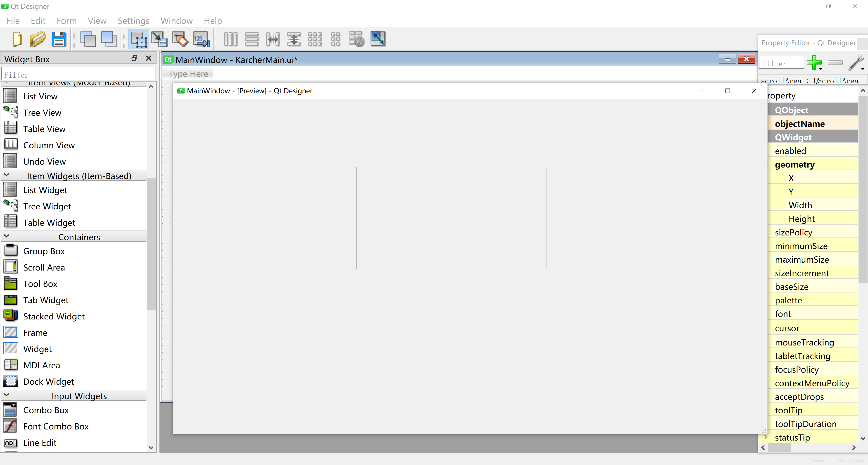Switch to Edit Signals/Slots mode icon
The width and height of the screenshot is (868, 465).
159,39
